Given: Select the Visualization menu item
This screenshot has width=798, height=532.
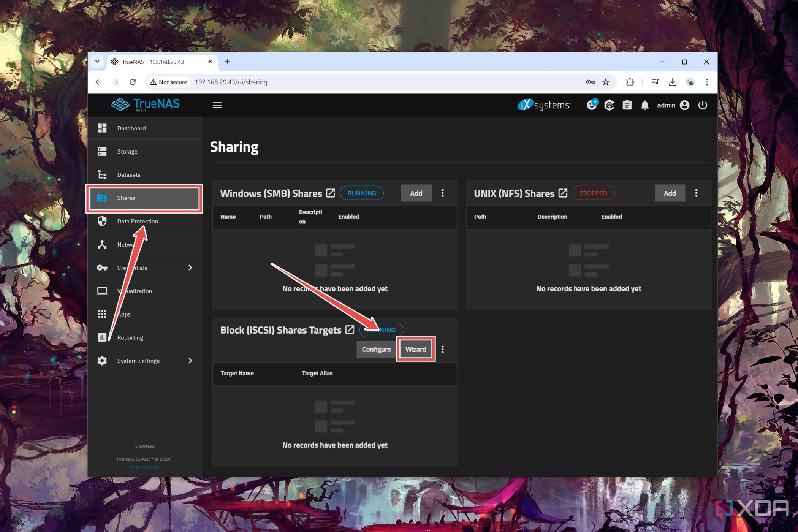Looking at the screenshot, I should point(134,291).
